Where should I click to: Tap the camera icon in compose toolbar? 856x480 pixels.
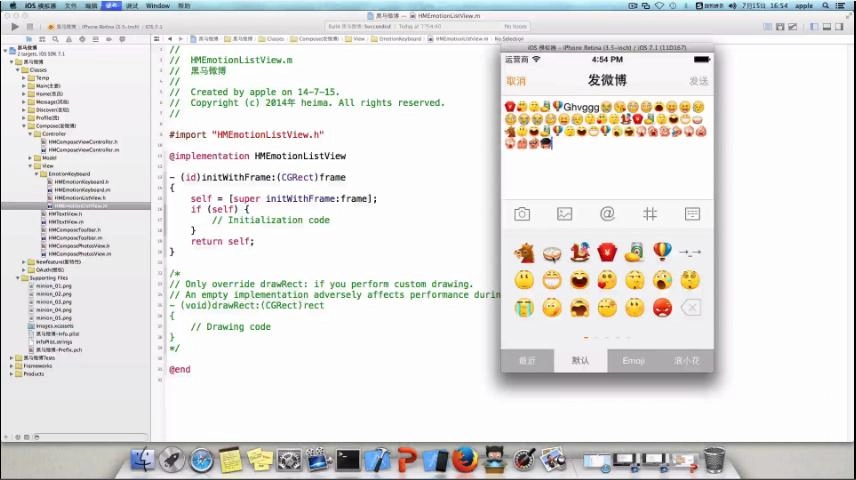click(522, 214)
